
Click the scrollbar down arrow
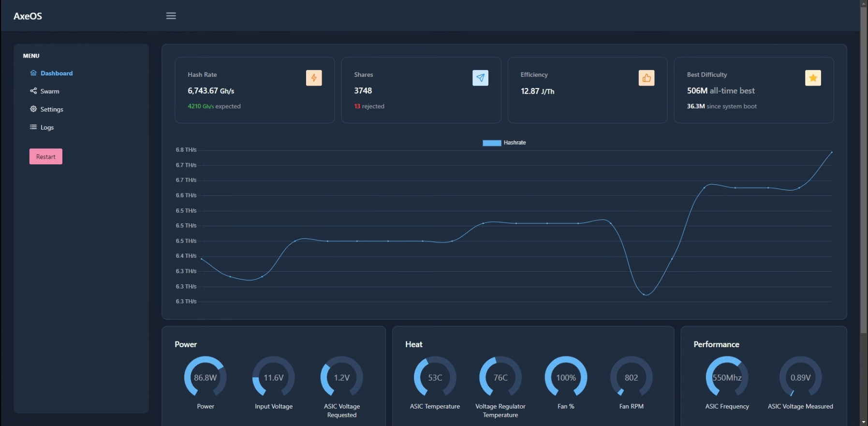point(864,422)
